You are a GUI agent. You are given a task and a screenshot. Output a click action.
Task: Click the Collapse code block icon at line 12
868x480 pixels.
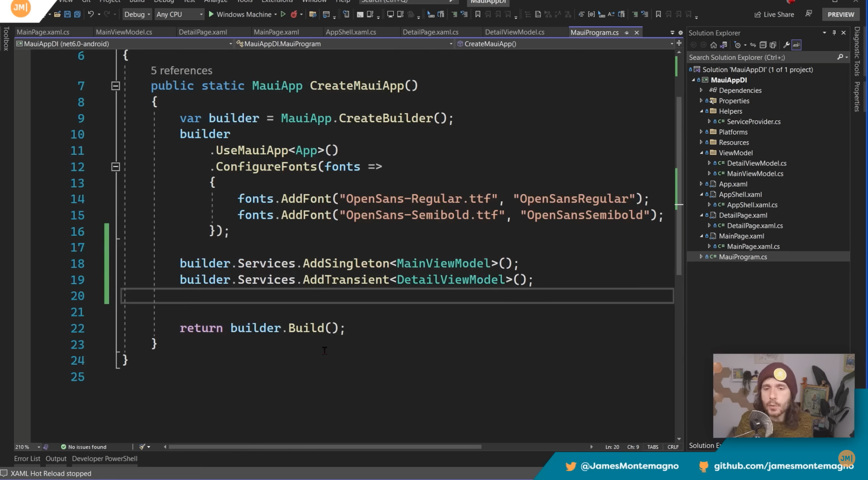(115, 167)
